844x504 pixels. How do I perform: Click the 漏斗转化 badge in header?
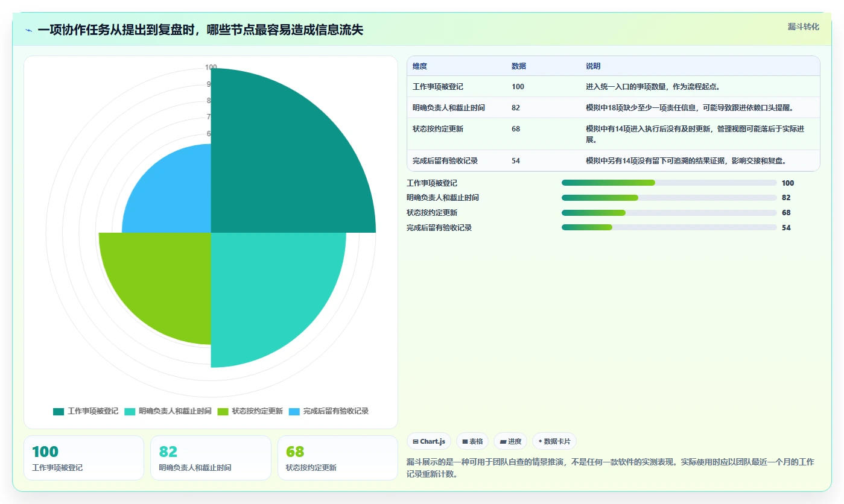[803, 27]
